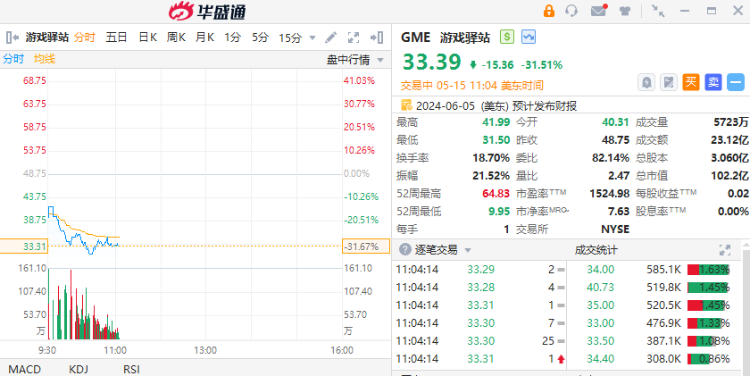Viewport: 750px width, 376px height.
Task: Click the 0.86% volume bar
Action: 708,359
